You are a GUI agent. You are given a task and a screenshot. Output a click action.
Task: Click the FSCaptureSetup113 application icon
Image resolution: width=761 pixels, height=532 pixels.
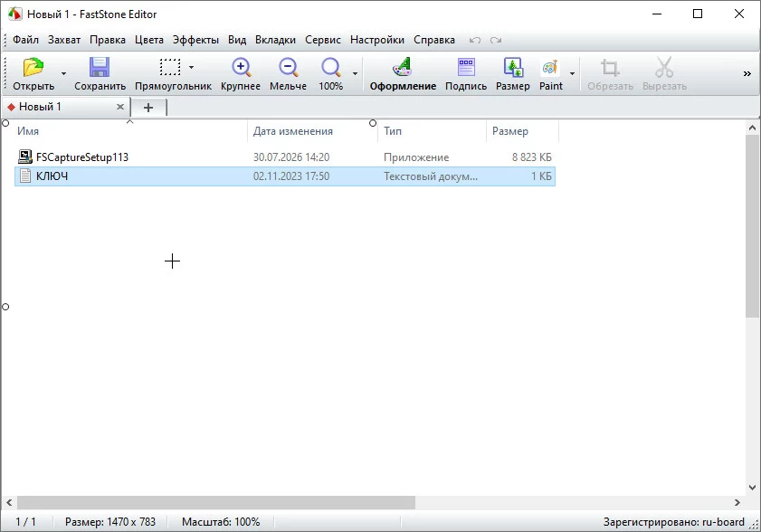[x=25, y=157]
